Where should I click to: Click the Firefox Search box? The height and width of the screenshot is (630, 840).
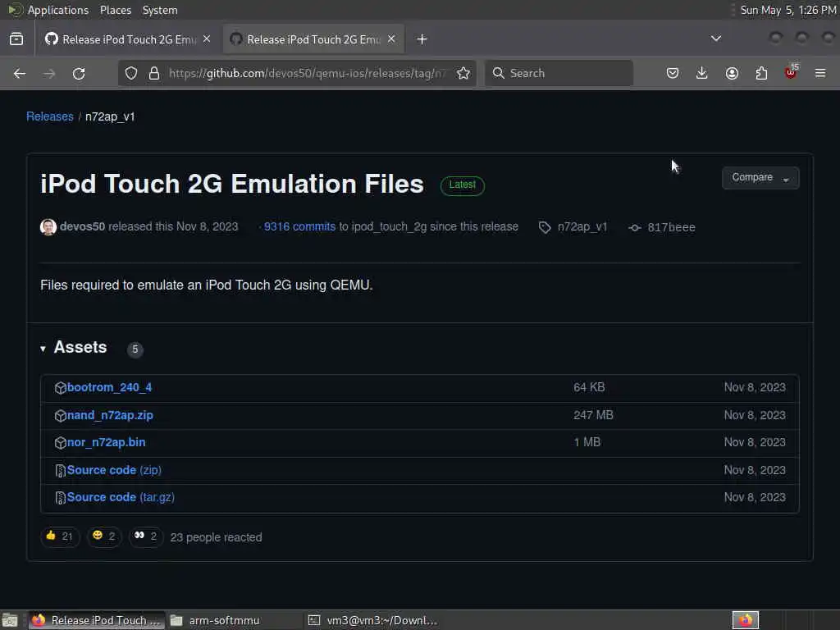click(559, 73)
